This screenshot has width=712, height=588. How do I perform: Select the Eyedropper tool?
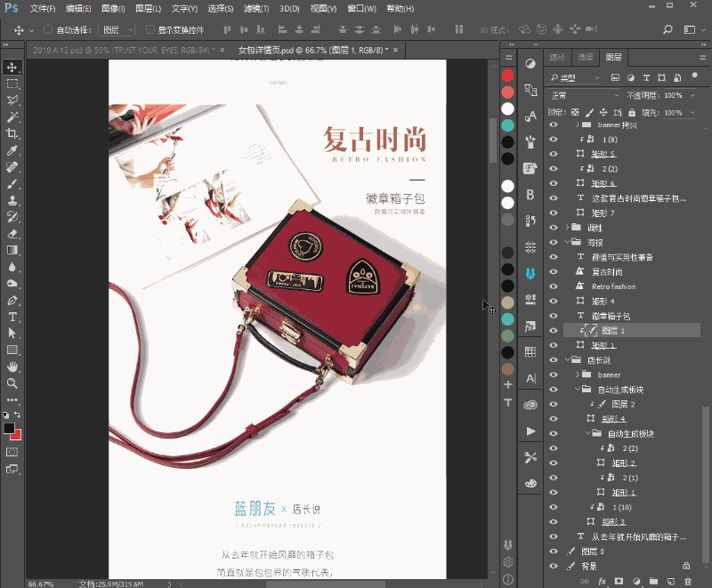point(12,150)
